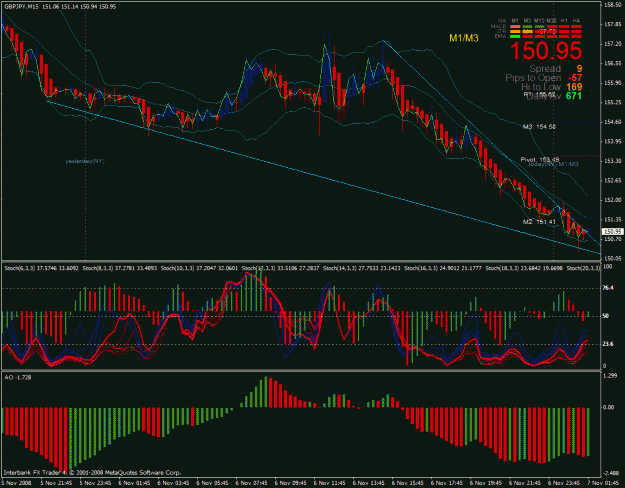
Task: Click the 6 Nov 01:45 time label
Action: coord(134,483)
